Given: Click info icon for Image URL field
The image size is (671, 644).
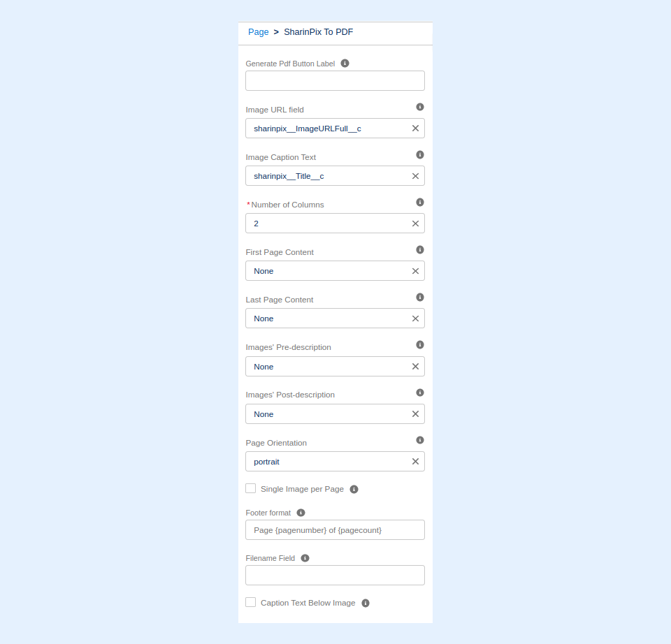Looking at the screenshot, I should tap(420, 107).
